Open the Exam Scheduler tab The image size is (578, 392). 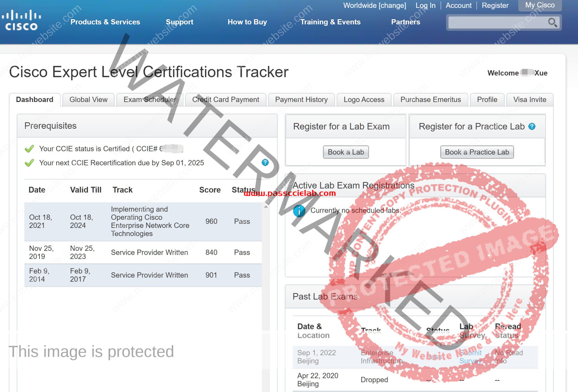[x=150, y=100]
